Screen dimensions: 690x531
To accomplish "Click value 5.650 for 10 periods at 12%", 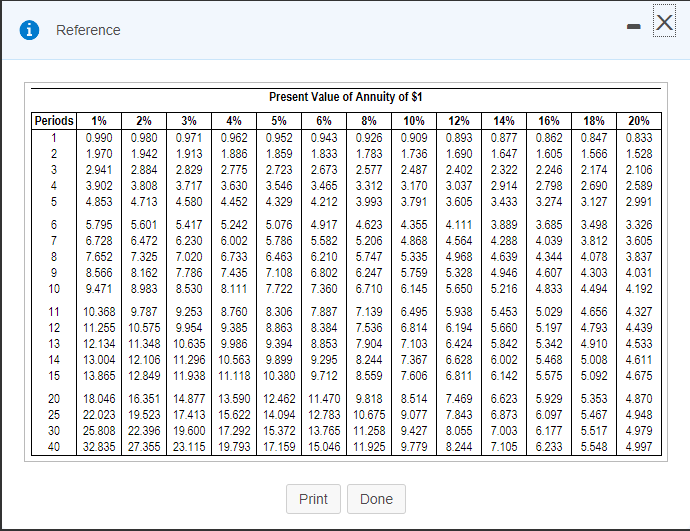I will [459, 289].
